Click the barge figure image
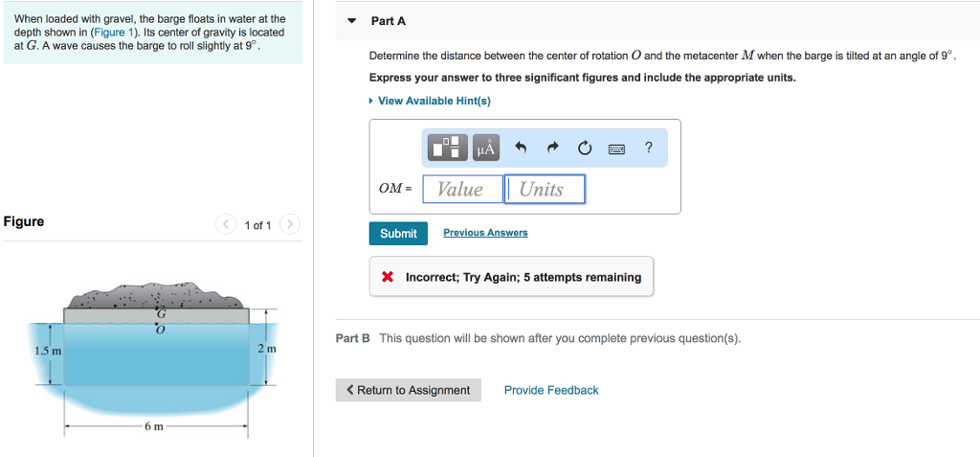980x457 pixels. [156, 354]
